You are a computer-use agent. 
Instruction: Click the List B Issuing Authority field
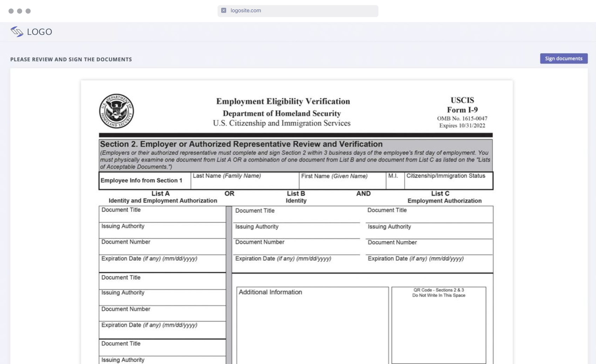click(x=296, y=231)
